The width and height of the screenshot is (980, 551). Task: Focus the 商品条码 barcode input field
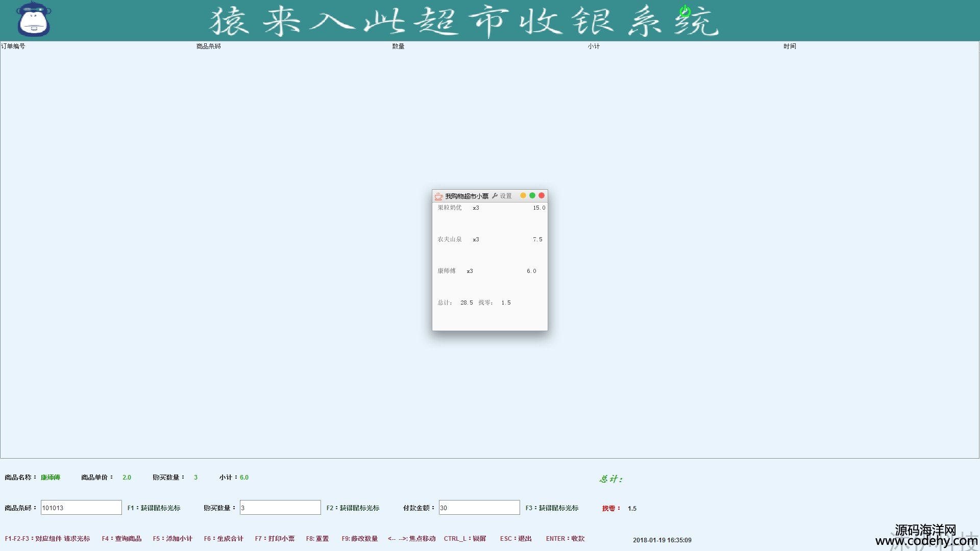coord(81,508)
